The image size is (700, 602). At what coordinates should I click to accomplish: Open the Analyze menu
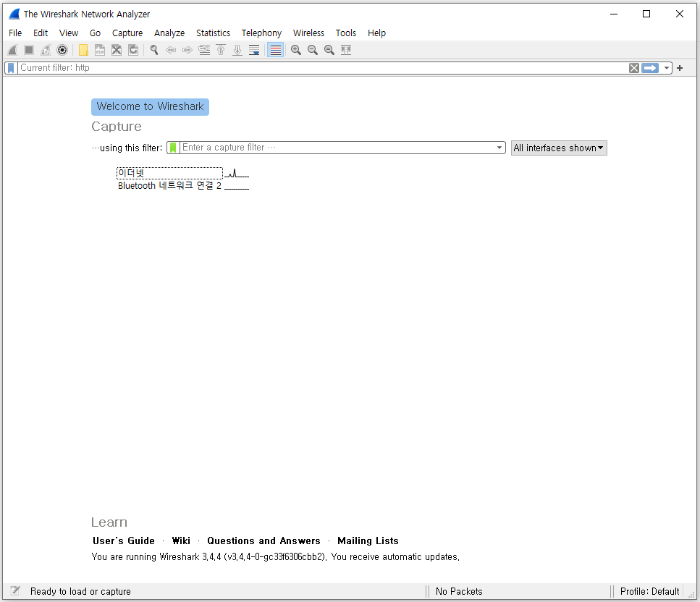(x=169, y=33)
